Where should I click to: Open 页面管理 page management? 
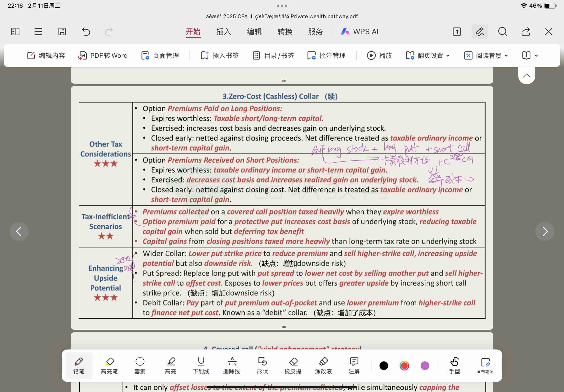click(x=160, y=55)
